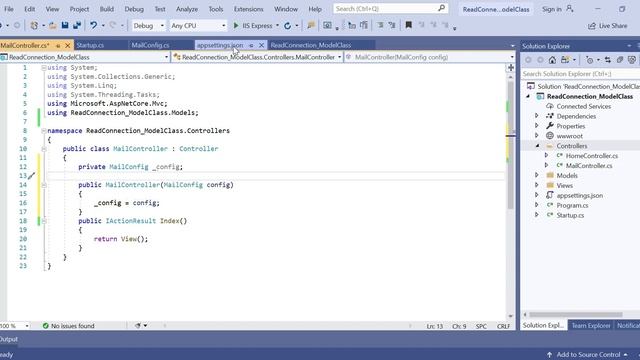The image size is (640, 360).
Task: Start debugging with IIS Express button
Action: click(253, 26)
